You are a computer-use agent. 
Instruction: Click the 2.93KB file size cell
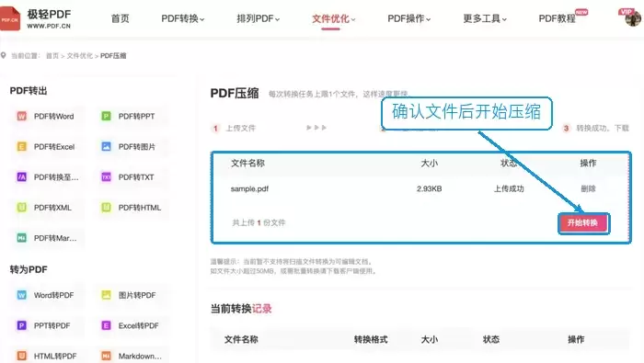(x=430, y=188)
